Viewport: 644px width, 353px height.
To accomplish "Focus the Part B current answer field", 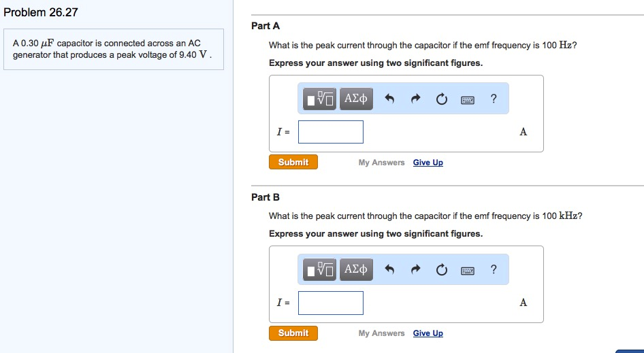I will click(331, 303).
